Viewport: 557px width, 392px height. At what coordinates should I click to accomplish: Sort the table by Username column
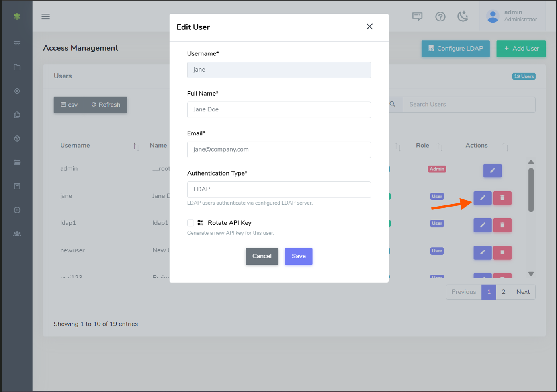point(136,146)
